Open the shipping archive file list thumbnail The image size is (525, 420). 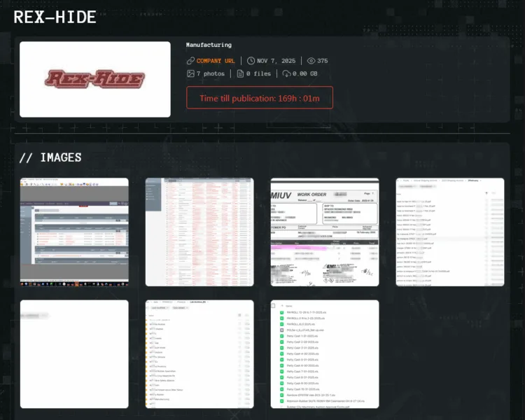coord(450,232)
